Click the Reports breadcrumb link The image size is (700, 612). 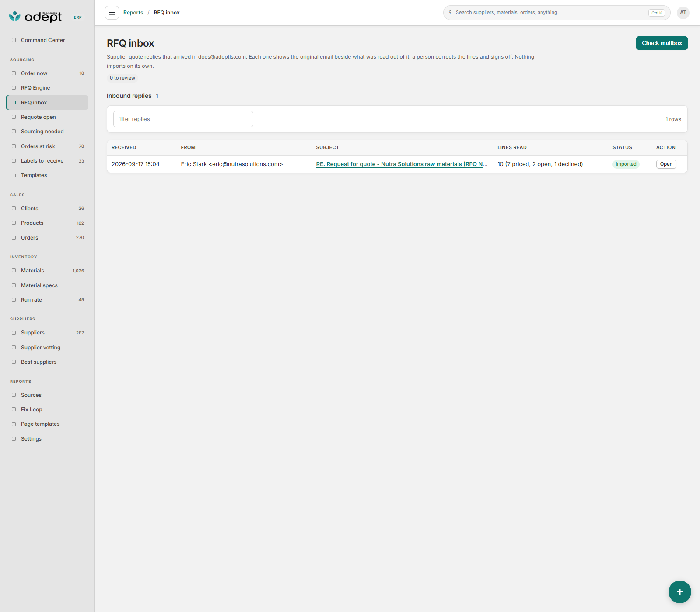(x=133, y=13)
